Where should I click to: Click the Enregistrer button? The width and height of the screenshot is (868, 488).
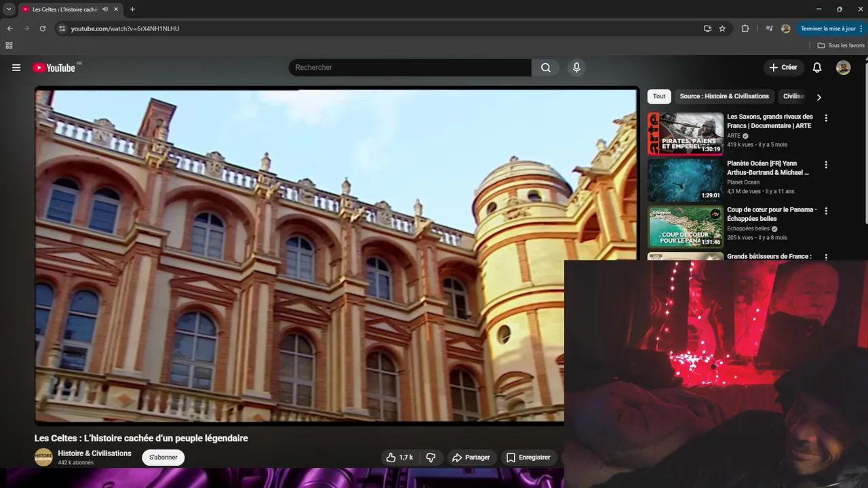528,457
